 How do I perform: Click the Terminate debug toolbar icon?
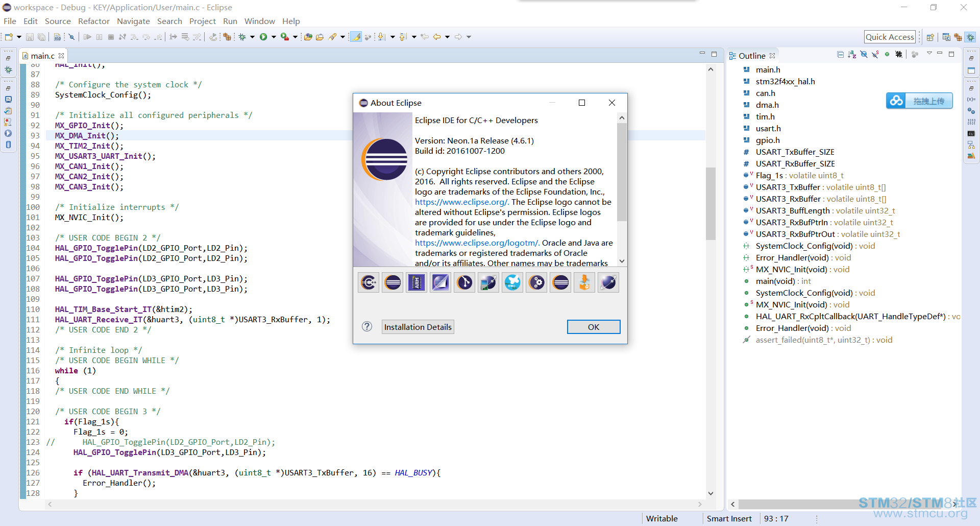coord(111,37)
